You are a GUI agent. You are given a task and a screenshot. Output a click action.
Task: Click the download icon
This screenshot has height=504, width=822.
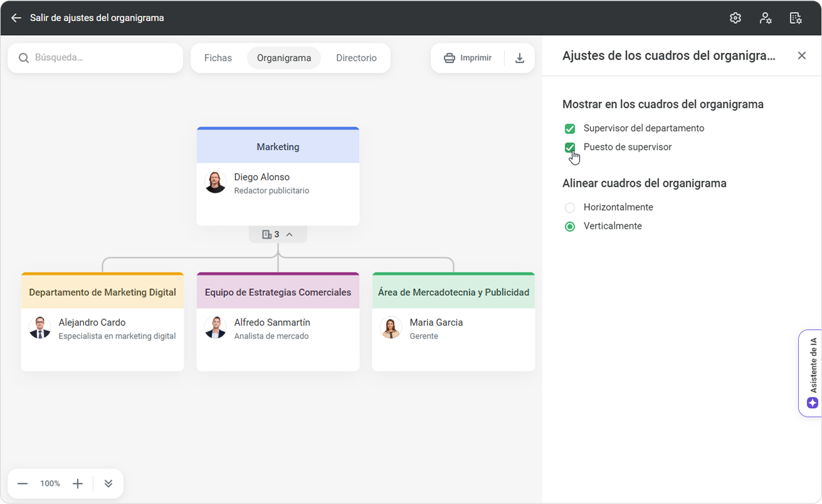tap(520, 58)
